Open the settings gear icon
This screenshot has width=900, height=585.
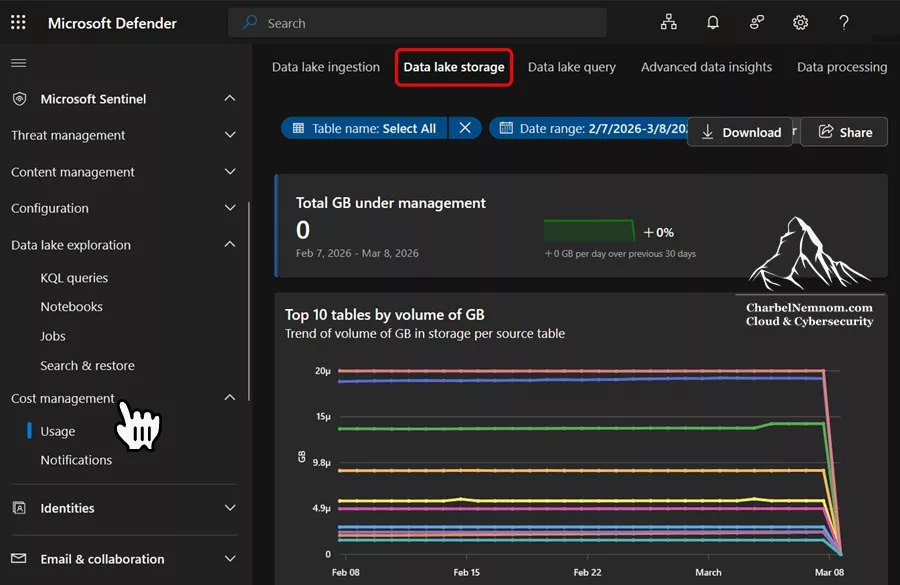(x=800, y=22)
